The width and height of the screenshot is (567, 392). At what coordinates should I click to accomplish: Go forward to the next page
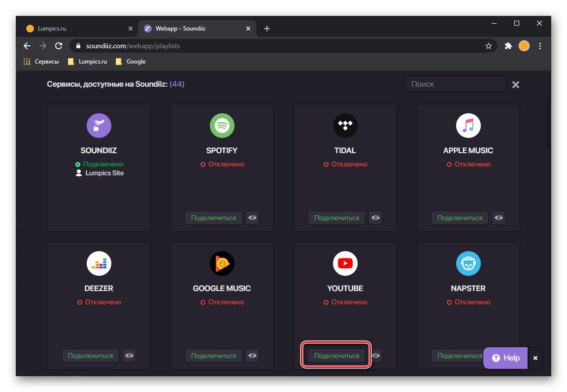coord(43,46)
